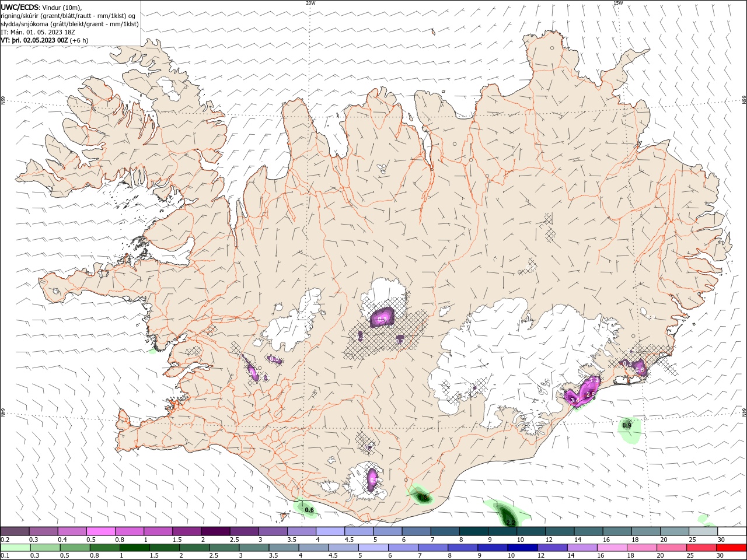The height and width of the screenshot is (560, 747).
Task: Click the purple 0.6 snowfall patch on the east coast
Action: pos(640,367)
